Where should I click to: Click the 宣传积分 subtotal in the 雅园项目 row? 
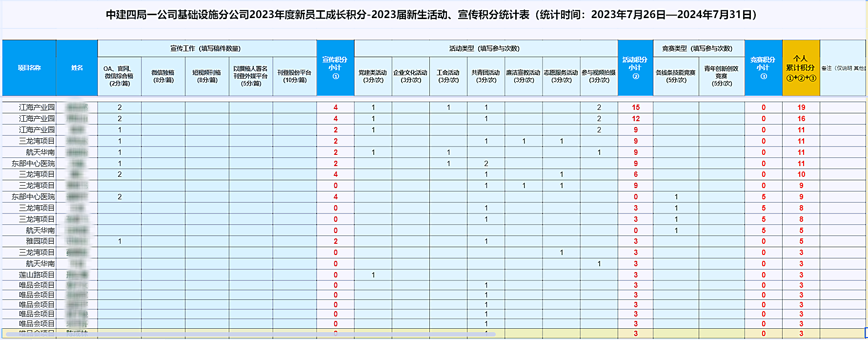335,241
